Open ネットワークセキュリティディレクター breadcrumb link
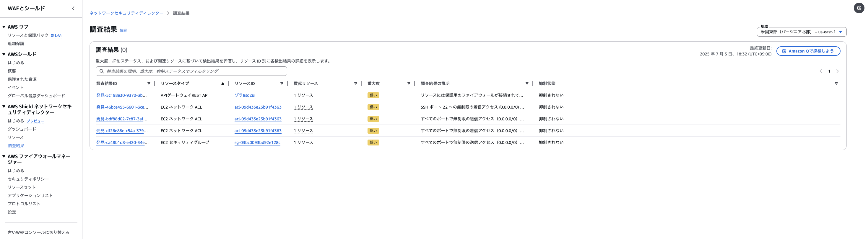868x239 pixels. coord(126,13)
